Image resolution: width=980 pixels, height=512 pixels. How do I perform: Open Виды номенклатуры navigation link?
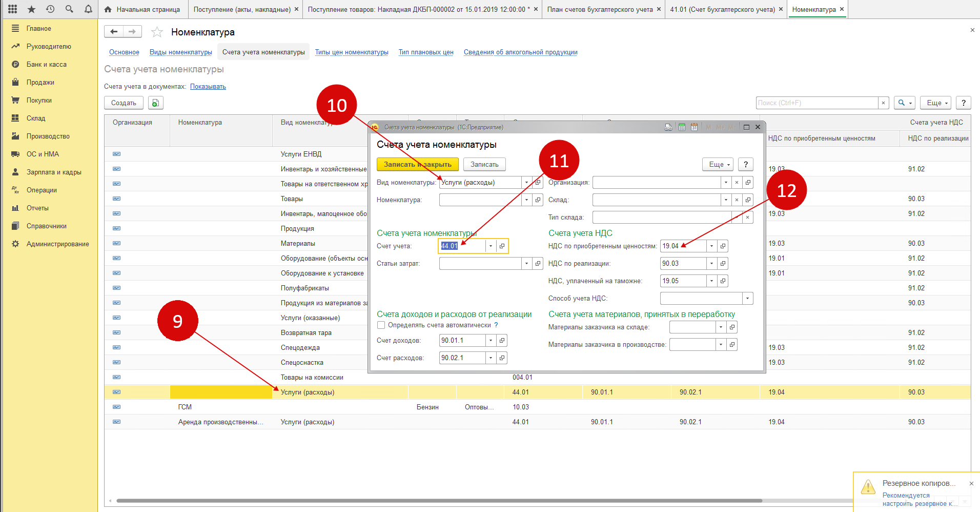click(181, 52)
